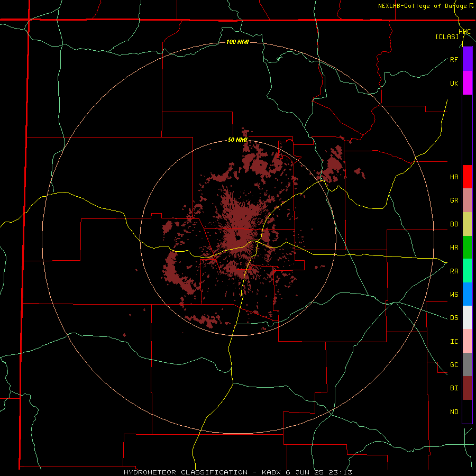Click the 'HYDROMETEOR CLASSIFICATION' title text
This screenshot has height=476, width=476.
coord(186,472)
